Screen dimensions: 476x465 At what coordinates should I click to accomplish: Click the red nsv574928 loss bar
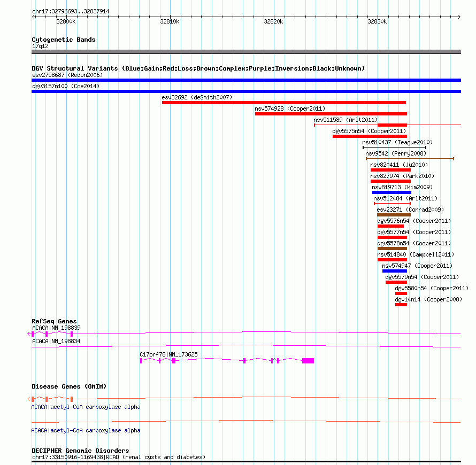pos(331,114)
